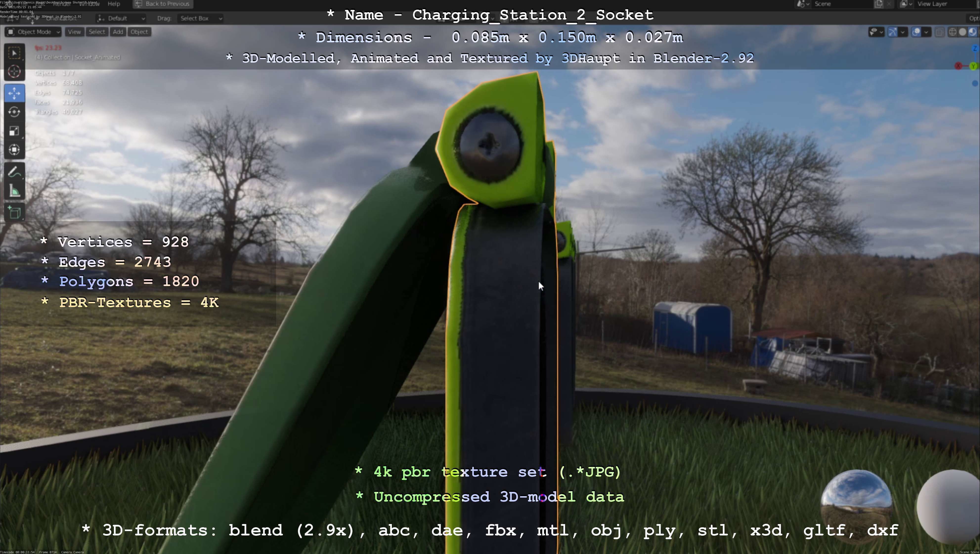Image resolution: width=980 pixels, height=554 pixels.
Task: Select the Transform tool
Action: [14, 150]
